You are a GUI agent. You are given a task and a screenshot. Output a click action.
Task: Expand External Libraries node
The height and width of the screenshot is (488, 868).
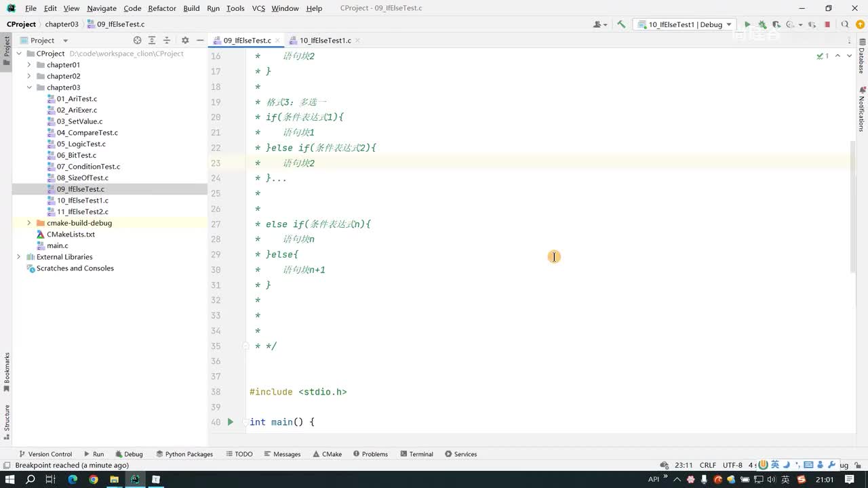19,257
